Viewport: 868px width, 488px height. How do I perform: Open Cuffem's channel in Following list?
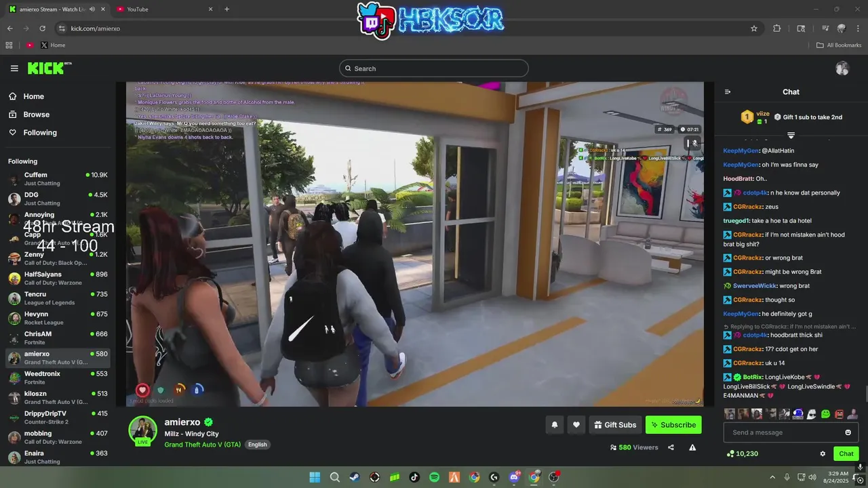point(58,179)
